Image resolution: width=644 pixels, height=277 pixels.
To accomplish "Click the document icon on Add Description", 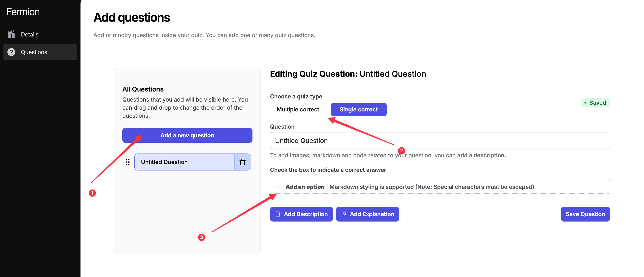I will (x=278, y=214).
